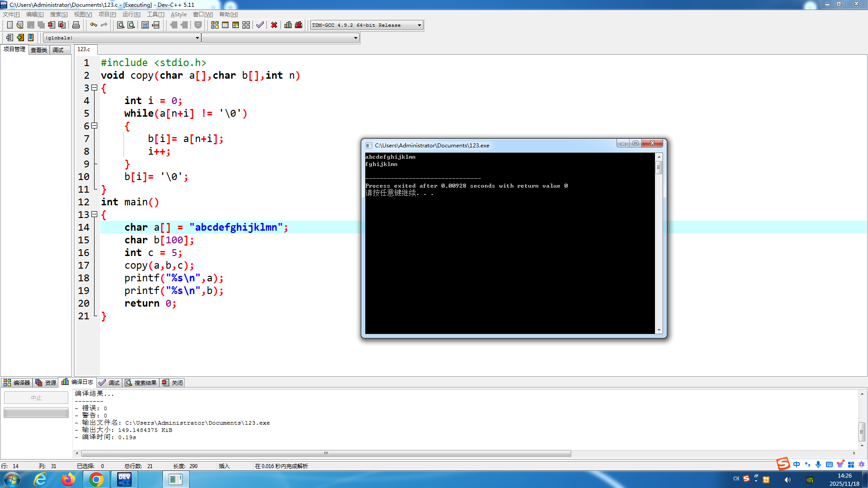Open the 文件[F] menu

click(x=11, y=14)
